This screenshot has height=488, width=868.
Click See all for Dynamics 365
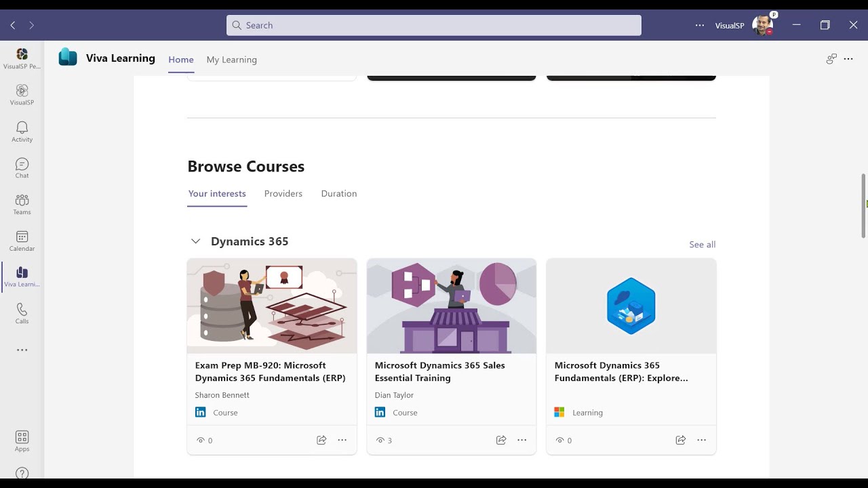coord(702,245)
